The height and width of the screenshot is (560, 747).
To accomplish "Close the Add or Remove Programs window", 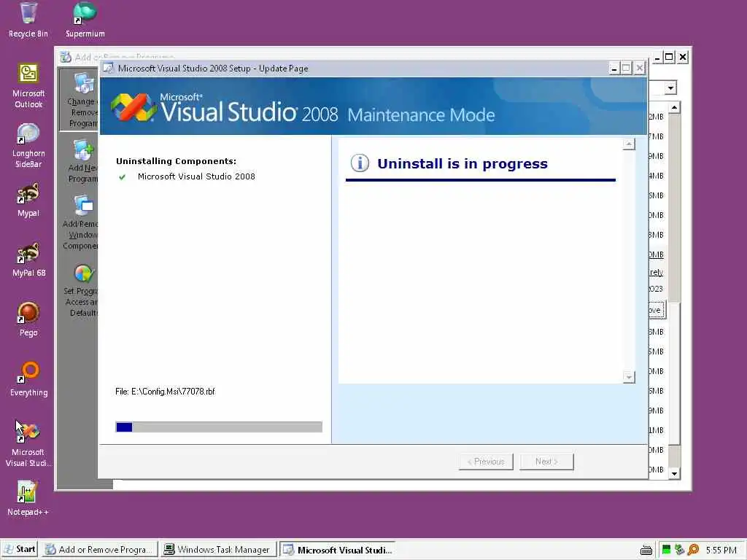I will [683, 57].
